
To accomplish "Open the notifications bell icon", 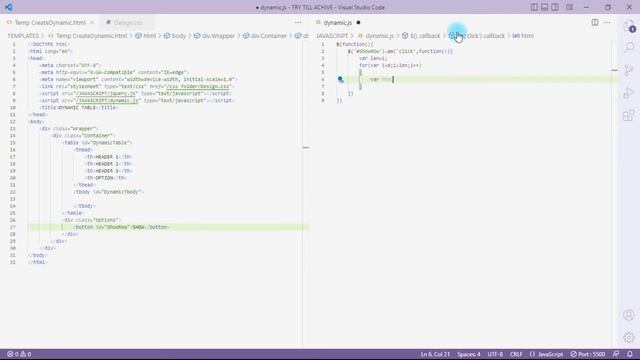I will coord(630,354).
